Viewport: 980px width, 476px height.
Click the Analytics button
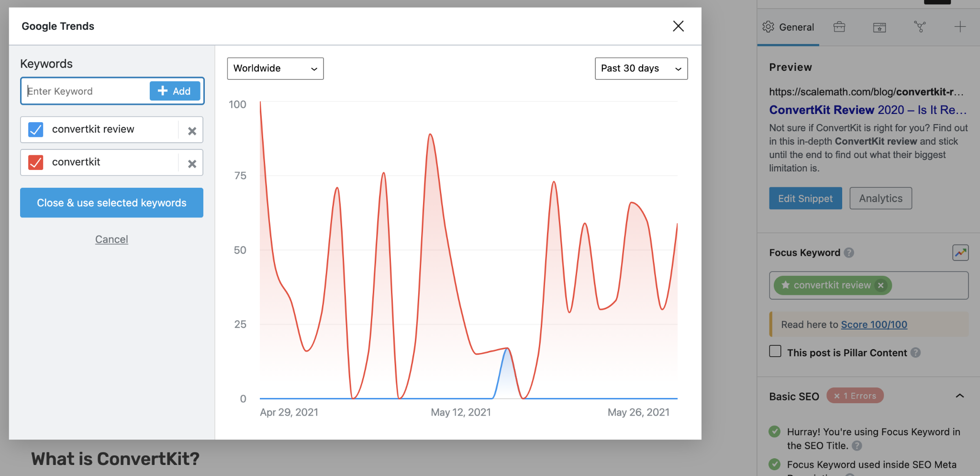pyautogui.click(x=880, y=198)
